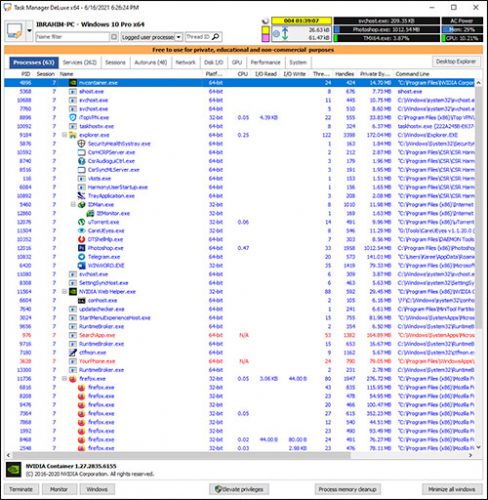Collapse the NVIDIA Web Helper.exe tree
Viewport: 488px width, 500px height.
(64, 292)
